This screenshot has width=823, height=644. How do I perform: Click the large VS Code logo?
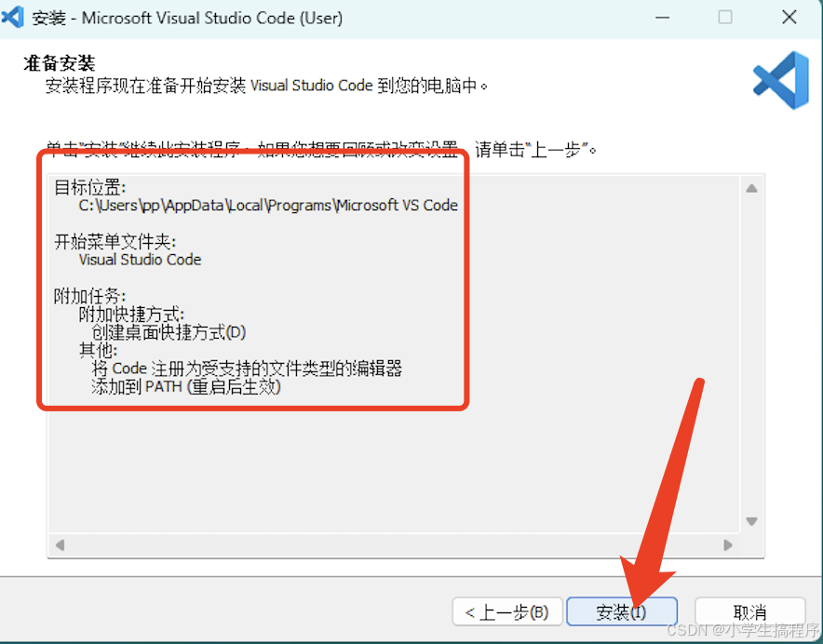781,80
